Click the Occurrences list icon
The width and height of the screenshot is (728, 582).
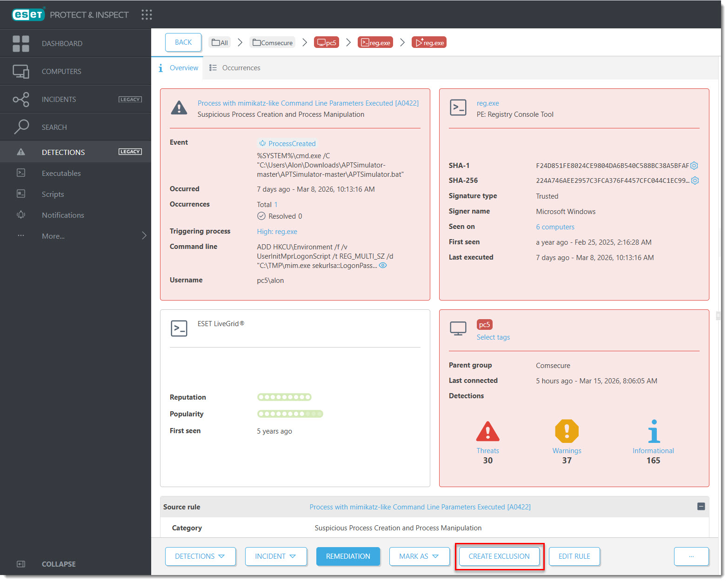tap(213, 68)
